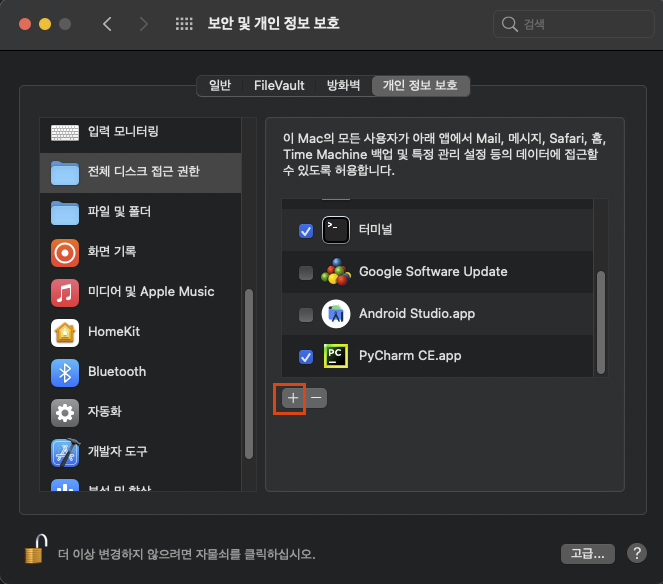
Task: Click the magnifier icon in search box
Action: [510, 24]
